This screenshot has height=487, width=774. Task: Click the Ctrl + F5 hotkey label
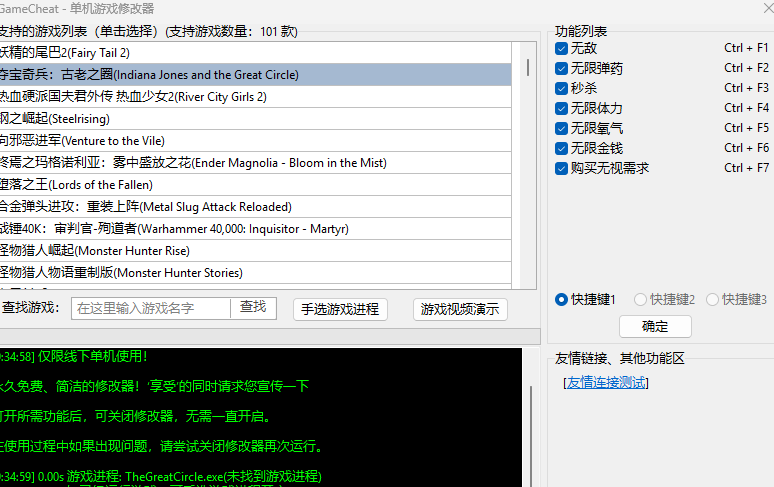point(746,128)
